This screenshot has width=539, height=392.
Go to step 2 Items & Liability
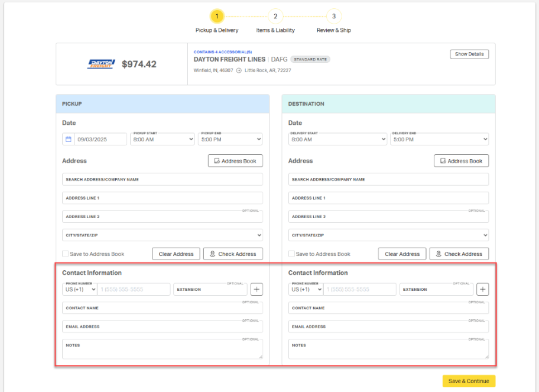coord(275,17)
